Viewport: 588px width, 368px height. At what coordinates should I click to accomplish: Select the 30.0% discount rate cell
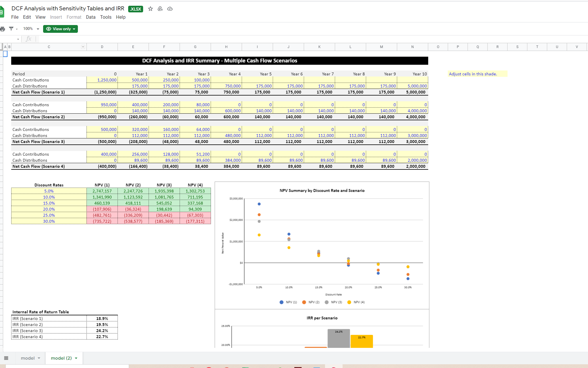click(49, 221)
